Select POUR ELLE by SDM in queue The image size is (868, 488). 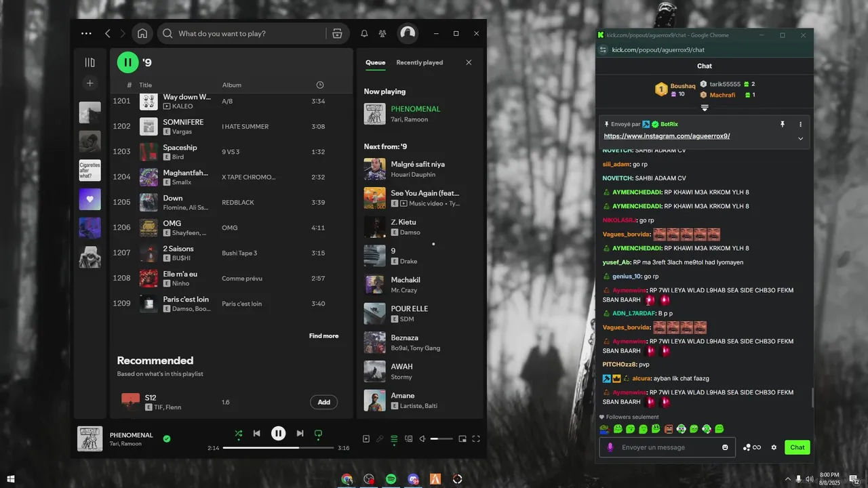point(418,314)
